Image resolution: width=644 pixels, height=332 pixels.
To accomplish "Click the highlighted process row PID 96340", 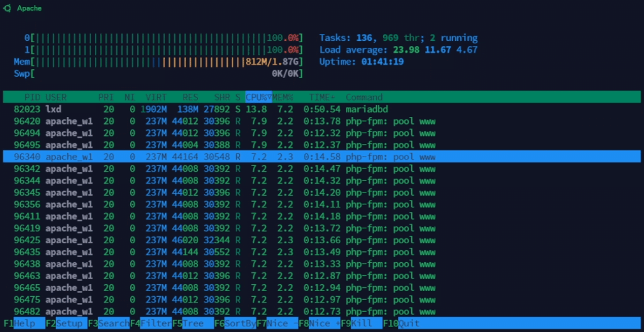I will click(x=321, y=157).
